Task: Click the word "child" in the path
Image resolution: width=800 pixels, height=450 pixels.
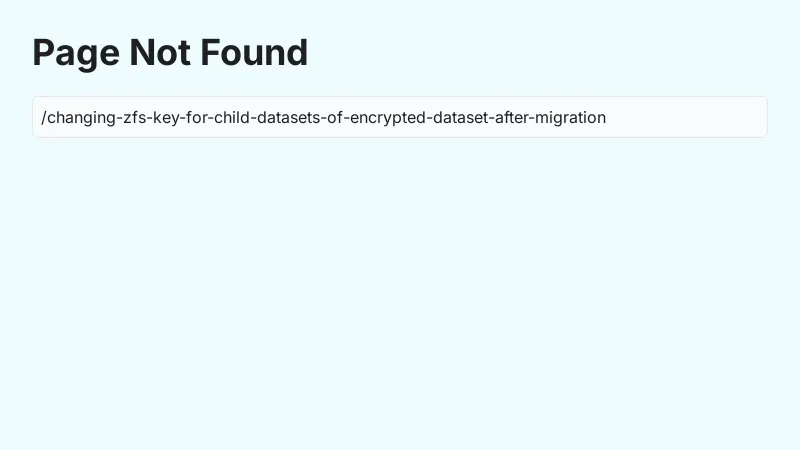Action: point(231,117)
